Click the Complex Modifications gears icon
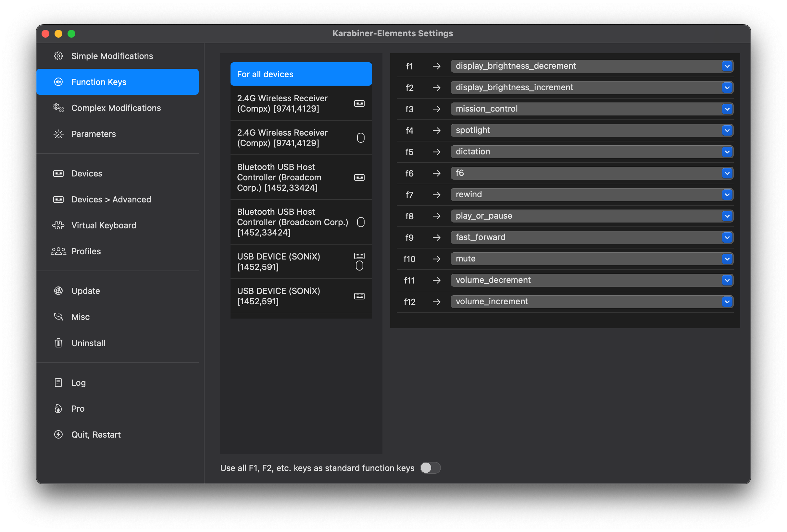The width and height of the screenshot is (787, 532). pos(58,108)
